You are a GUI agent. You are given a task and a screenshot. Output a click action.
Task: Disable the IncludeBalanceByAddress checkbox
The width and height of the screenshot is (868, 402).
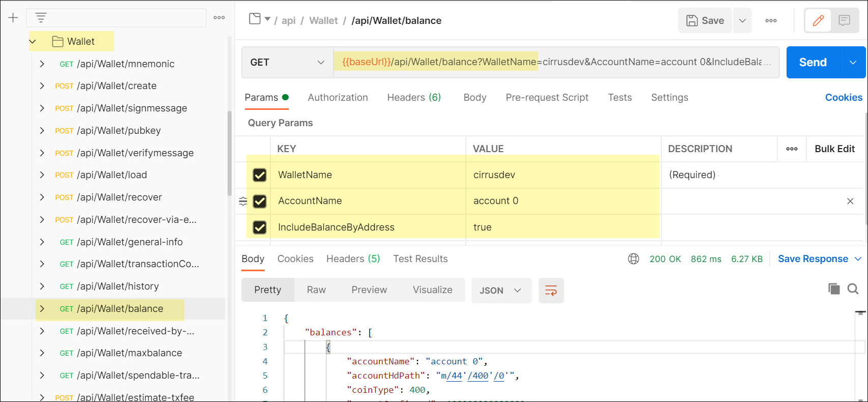coord(260,227)
